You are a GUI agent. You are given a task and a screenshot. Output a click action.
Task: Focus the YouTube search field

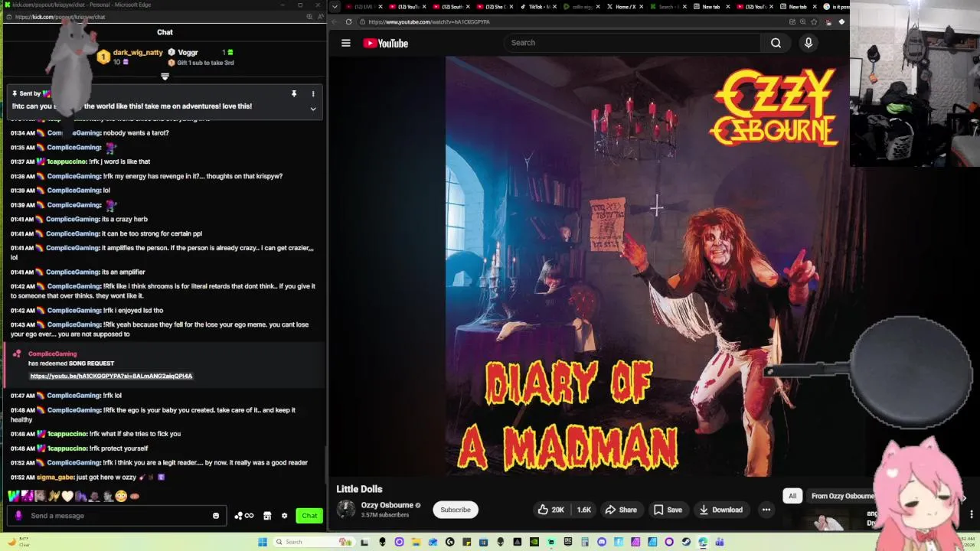(632, 43)
